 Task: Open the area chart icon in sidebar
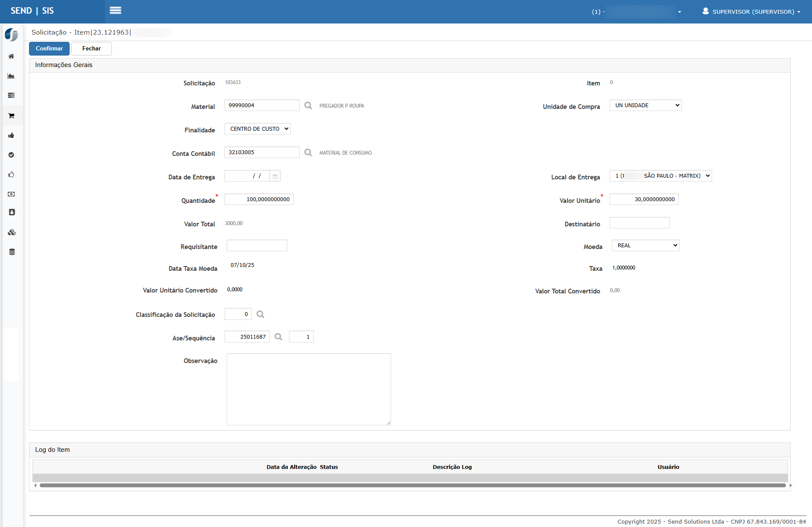coord(12,76)
